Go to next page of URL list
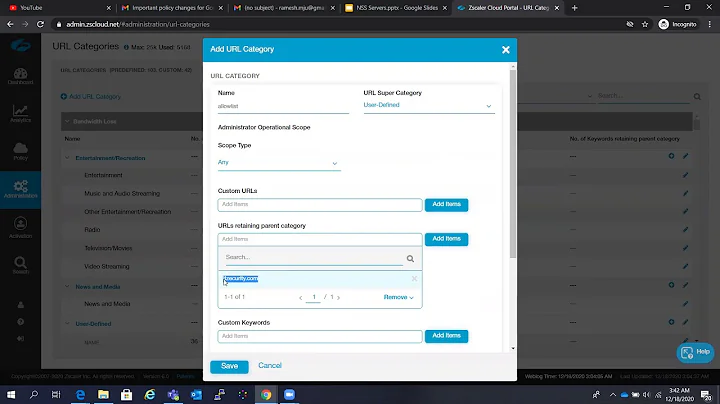720x404 pixels. 338,297
